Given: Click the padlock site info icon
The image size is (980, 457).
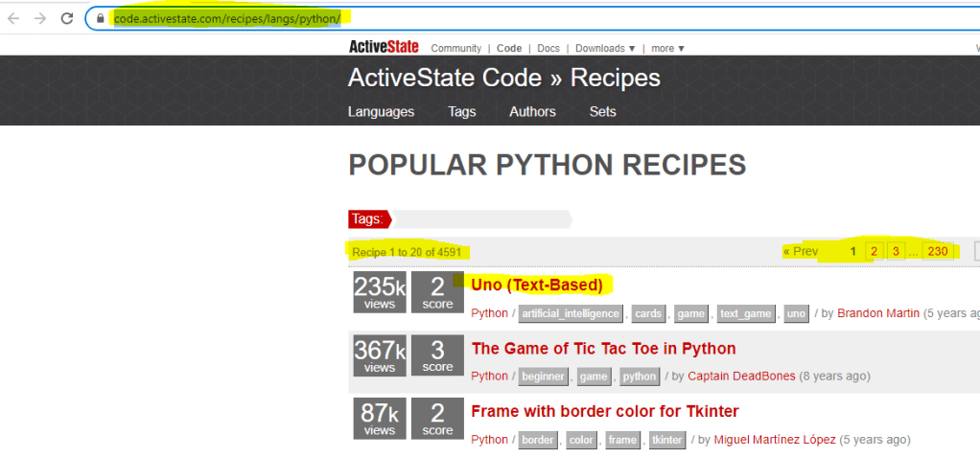Looking at the screenshot, I should tap(100, 18).
